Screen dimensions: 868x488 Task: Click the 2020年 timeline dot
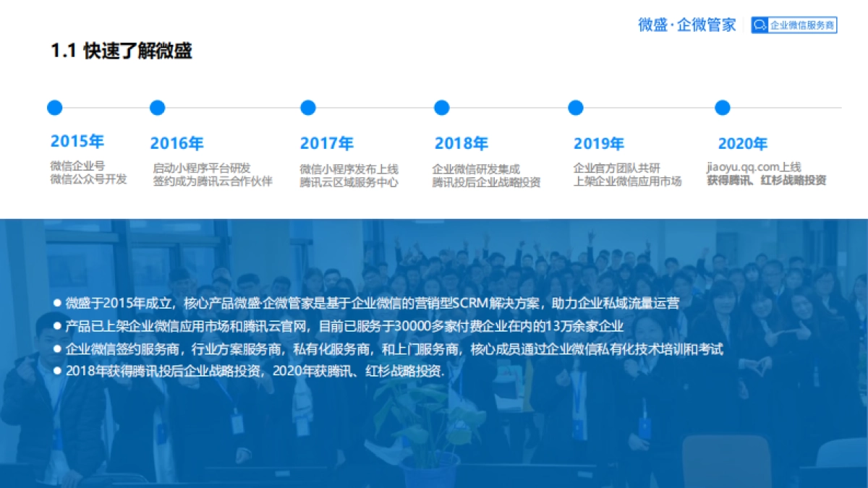click(721, 107)
